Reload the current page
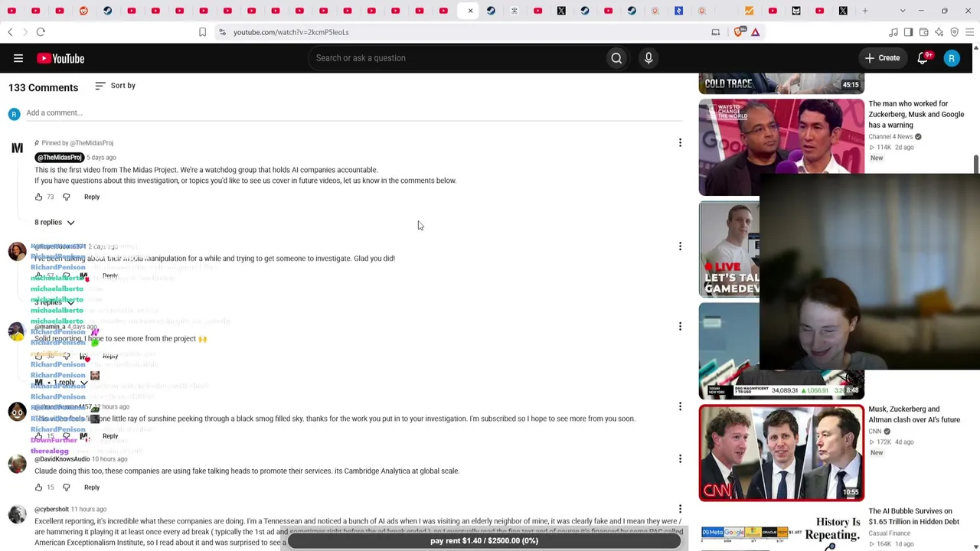 (x=41, y=32)
